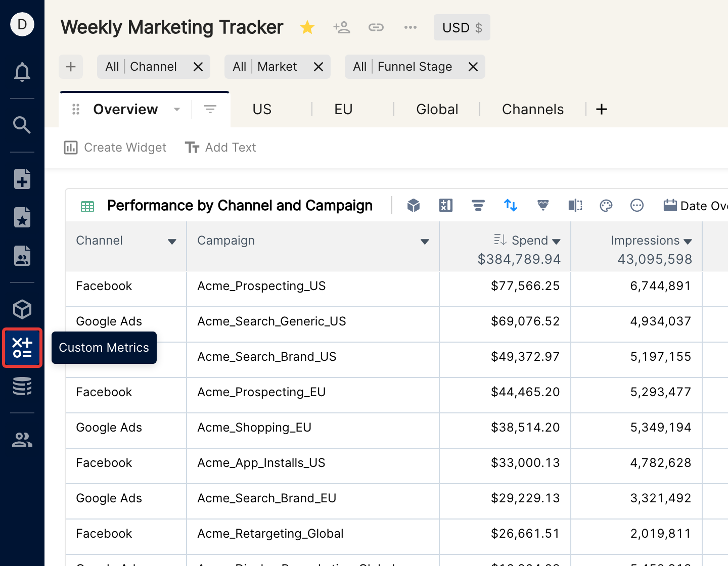The image size is (728, 566).
Task: Open the circled dots more menu in widget toolbar
Action: (637, 205)
